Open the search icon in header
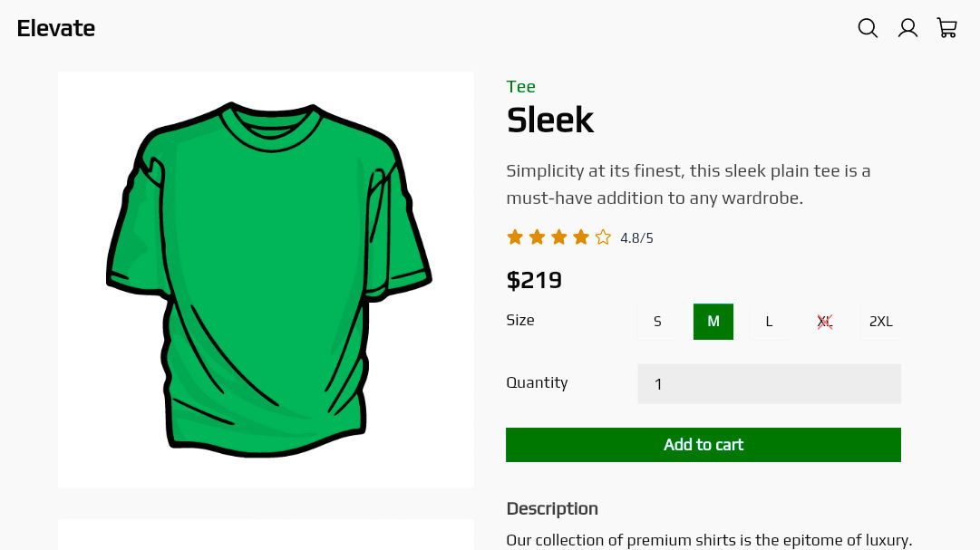The width and height of the screenshot is (980, 550). [868, 28]
